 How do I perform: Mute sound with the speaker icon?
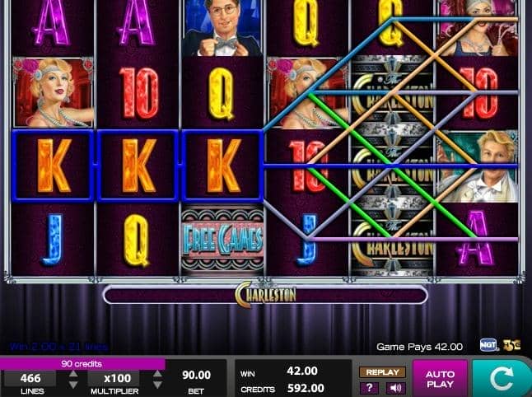(x=395, y=387)
